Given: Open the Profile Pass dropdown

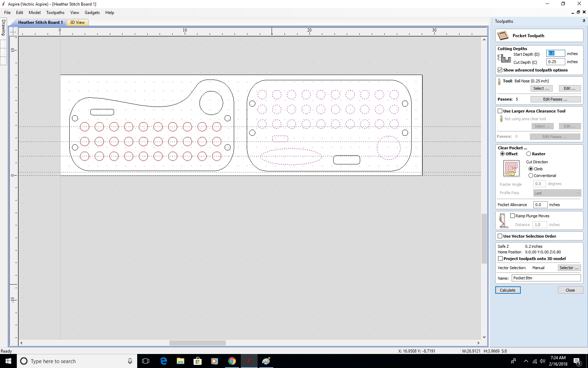Looking at the screenshot, I should click(x=557, y=193).
